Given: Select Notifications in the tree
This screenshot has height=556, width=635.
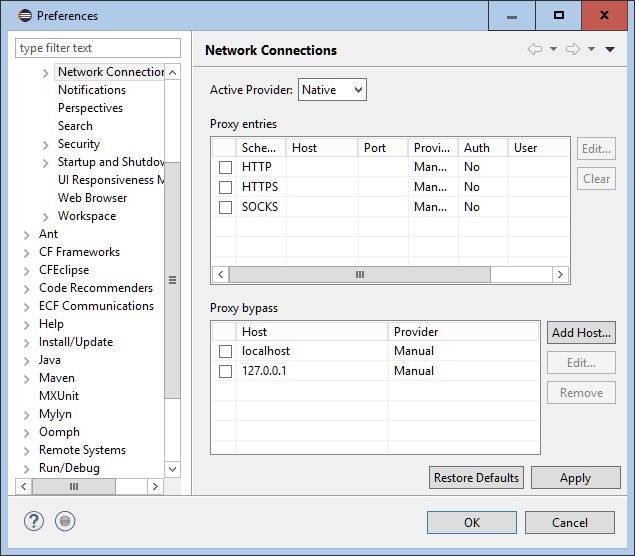Looking at the screenshot, I should click(92, 90).
